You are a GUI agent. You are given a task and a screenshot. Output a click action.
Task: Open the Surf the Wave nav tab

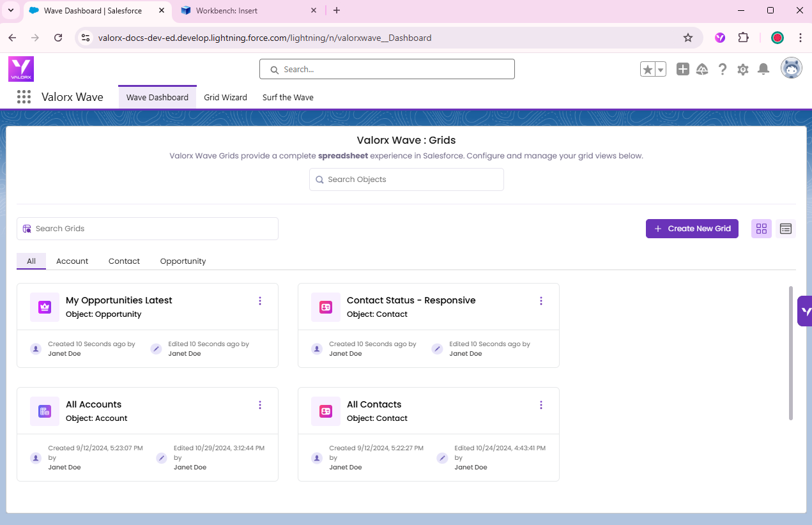[x=288, y=97]
